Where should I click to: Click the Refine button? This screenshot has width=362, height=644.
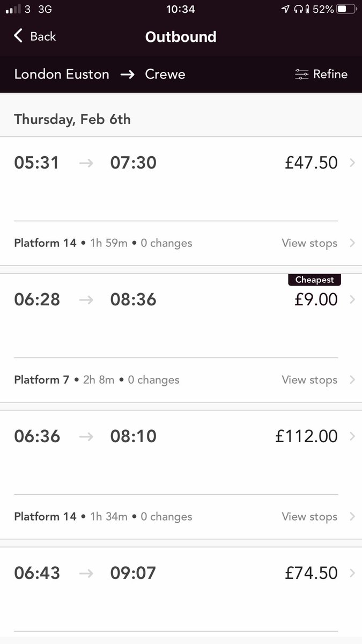click(x=321, y=75)
